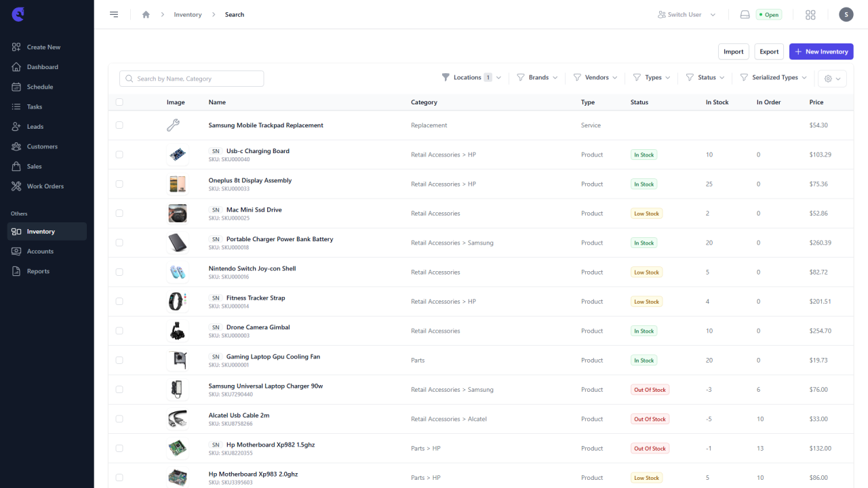The height and width of the screenshot is (488, 868).
Task: Click the cash drawer icon in header
Action: [x=745, y=14]
